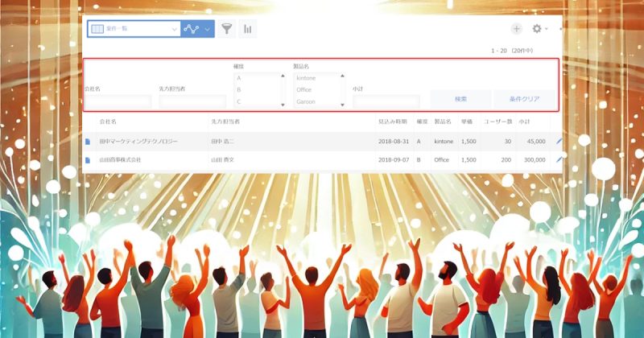Screen dimensions: 644x338
Task: Click the 確度 list scroll down arrow
Action: [283, 105]
